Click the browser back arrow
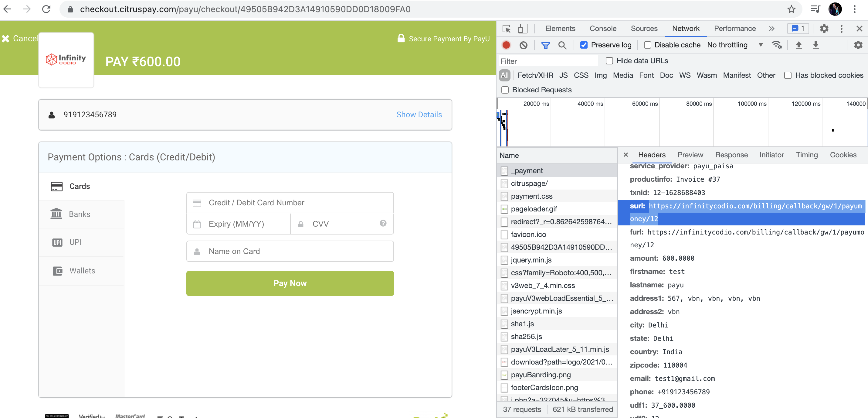 (x=7, y=9)
